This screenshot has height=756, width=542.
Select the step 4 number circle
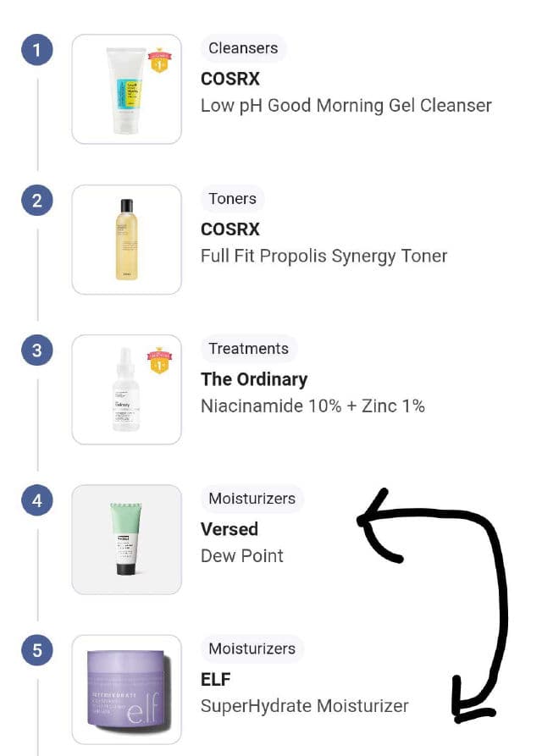point(36,500)
